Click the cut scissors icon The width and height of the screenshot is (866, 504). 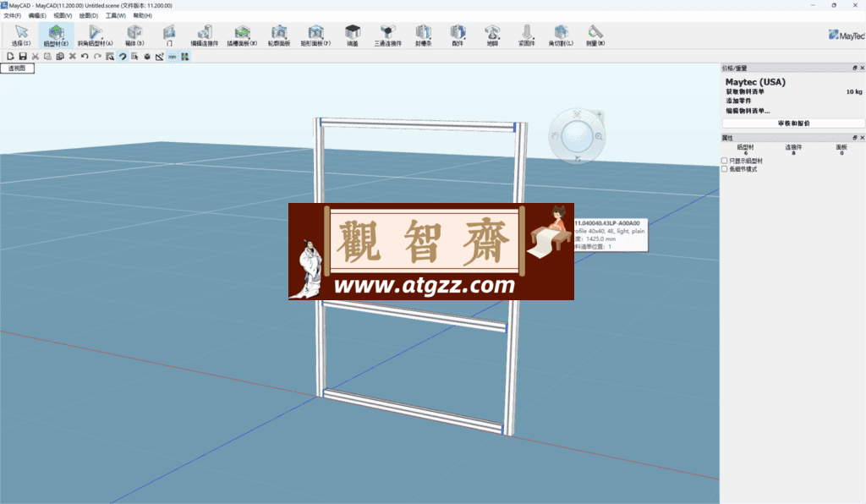coord(36,57)
